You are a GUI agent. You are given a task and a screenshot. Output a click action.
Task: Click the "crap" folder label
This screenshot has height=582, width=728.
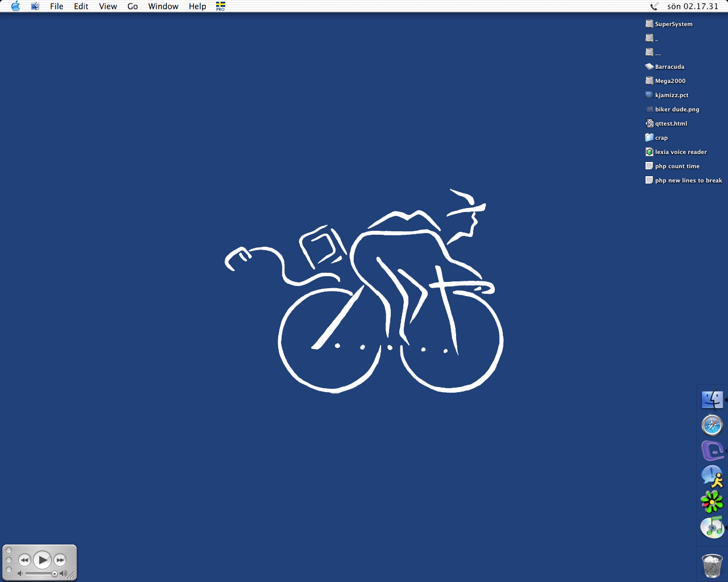coord(661,138)
